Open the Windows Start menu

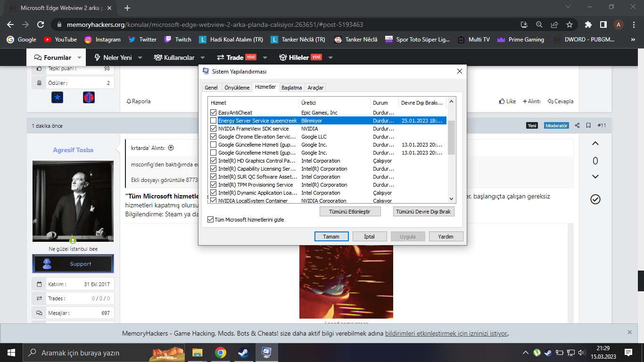click(11, 353)
